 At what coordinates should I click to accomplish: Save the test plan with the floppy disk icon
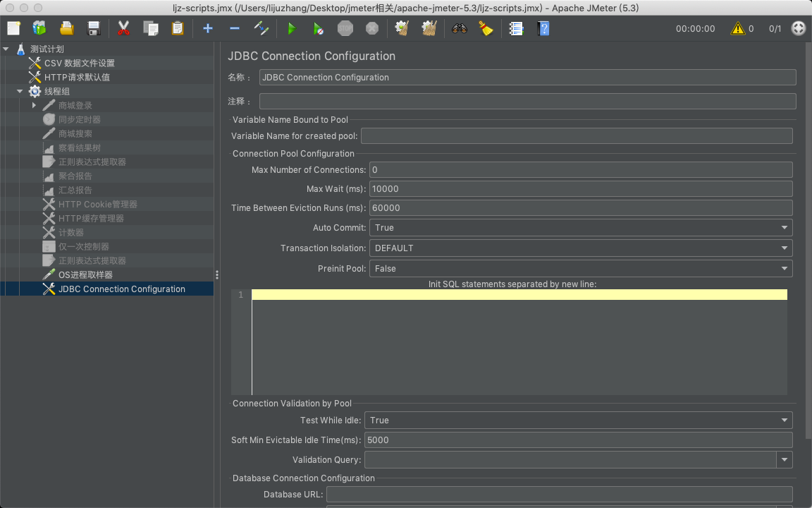(x=93, y=28)
